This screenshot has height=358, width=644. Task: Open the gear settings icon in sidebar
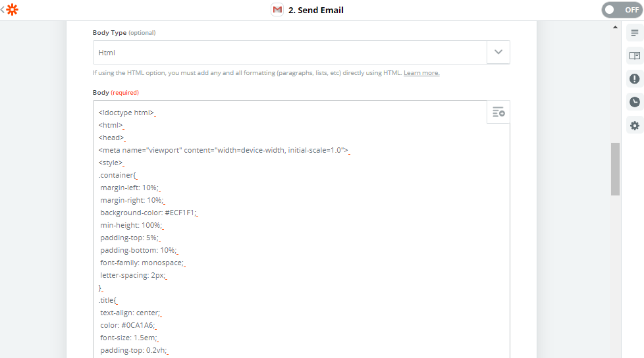tap(634, 125)
